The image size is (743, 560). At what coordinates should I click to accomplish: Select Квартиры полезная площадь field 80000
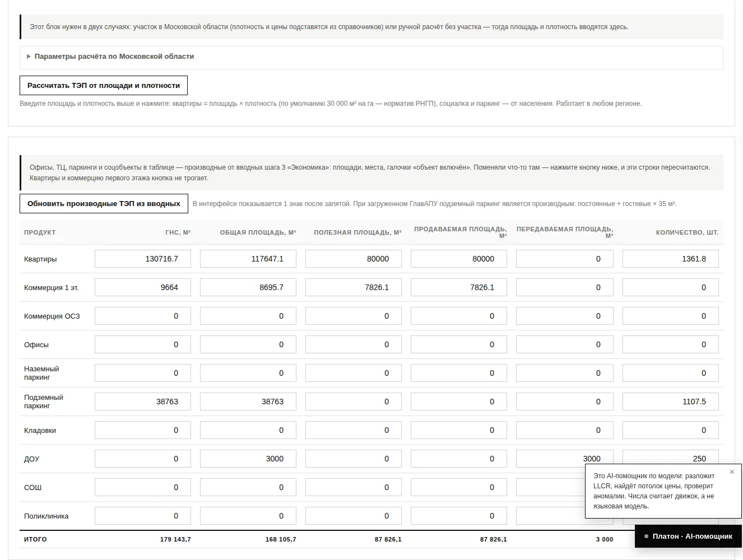pyautogui.click(x=354, y=259)
